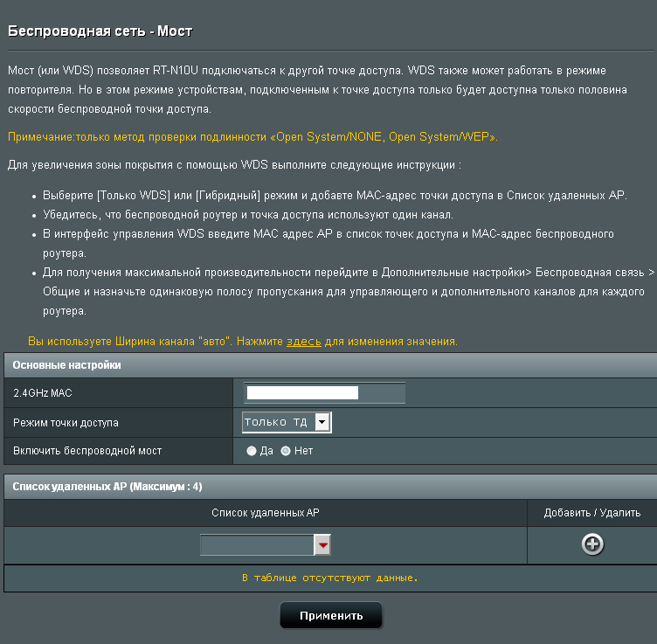The image size is (657, 644).
Task: Click the red arrow of remote AP list
Action: point(323,545)
